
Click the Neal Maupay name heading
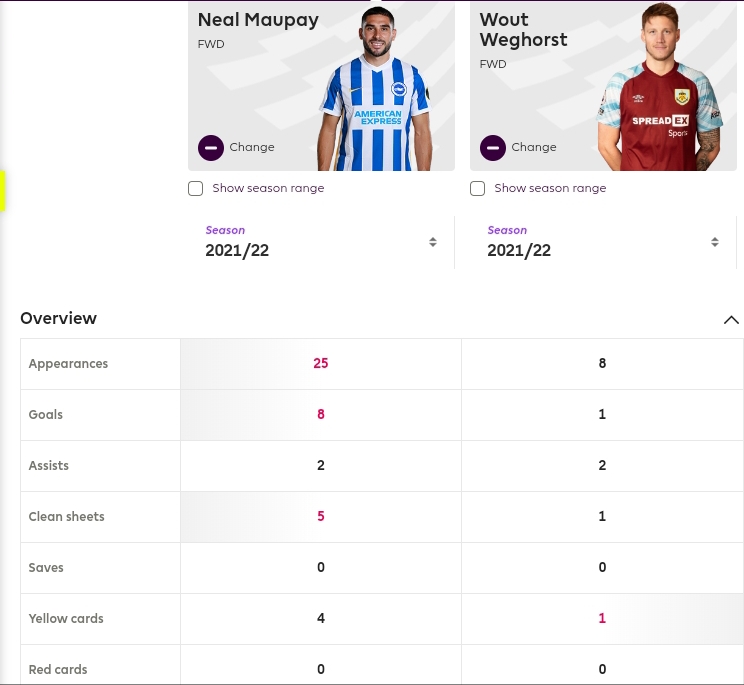pos(258,20)
